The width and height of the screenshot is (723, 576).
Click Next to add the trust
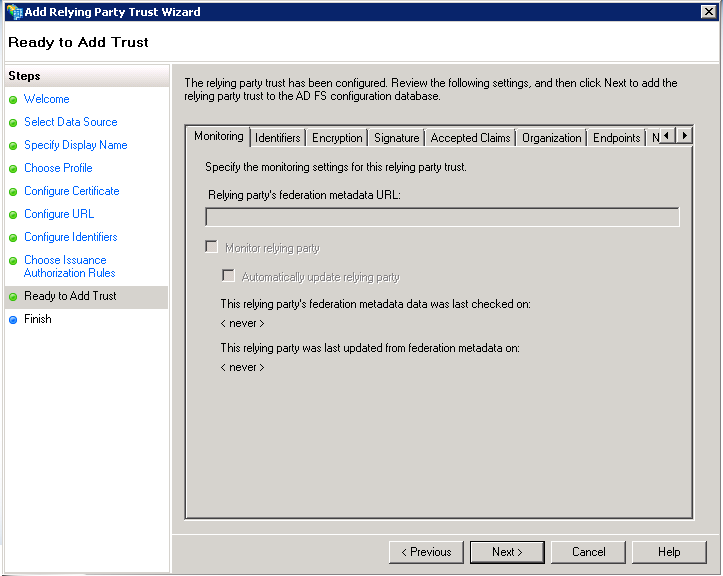[507, 552]
